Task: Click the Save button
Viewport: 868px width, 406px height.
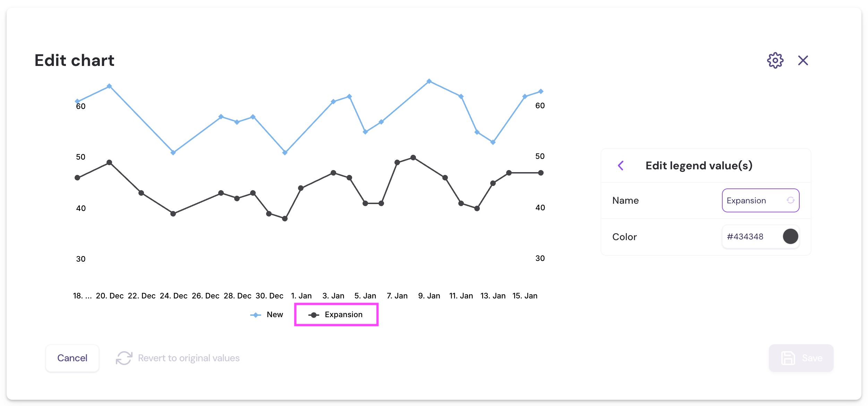Action: 812,358
